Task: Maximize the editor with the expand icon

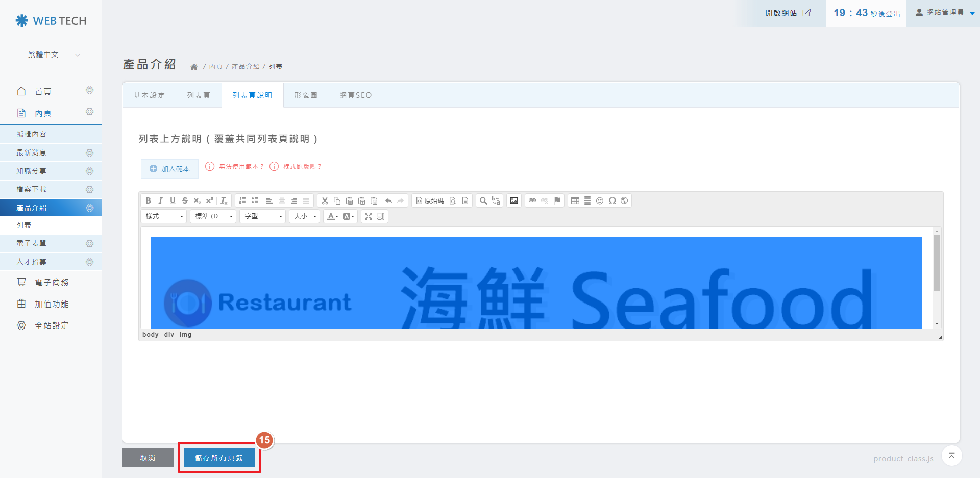Action: point(369,216)
